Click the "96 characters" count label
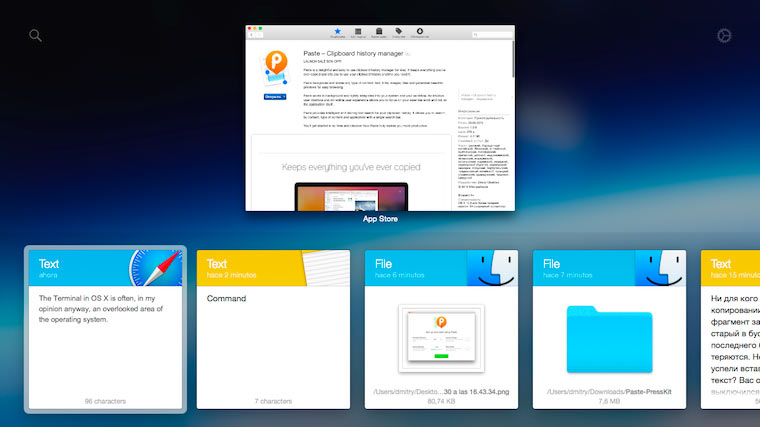The image size is (760, 427). [x=105, y=401]
